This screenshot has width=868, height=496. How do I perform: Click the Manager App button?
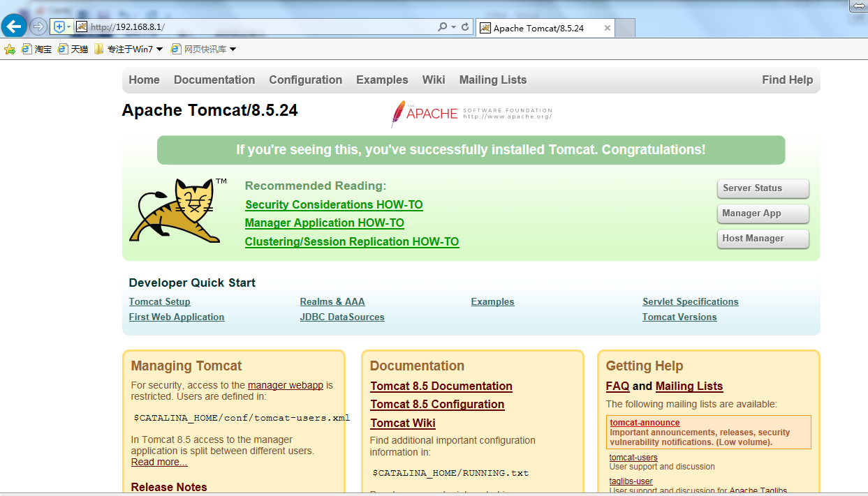[x=763, y=213]
